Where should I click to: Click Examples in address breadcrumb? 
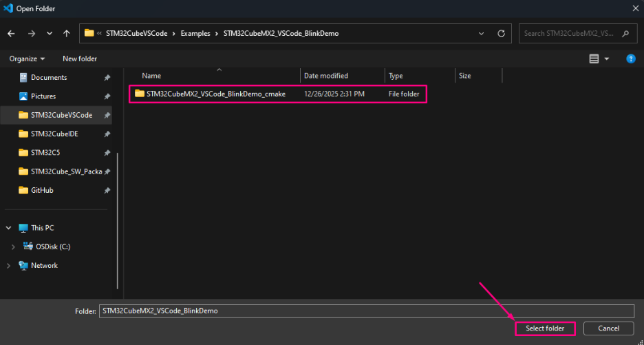click(x=195, y=34)
